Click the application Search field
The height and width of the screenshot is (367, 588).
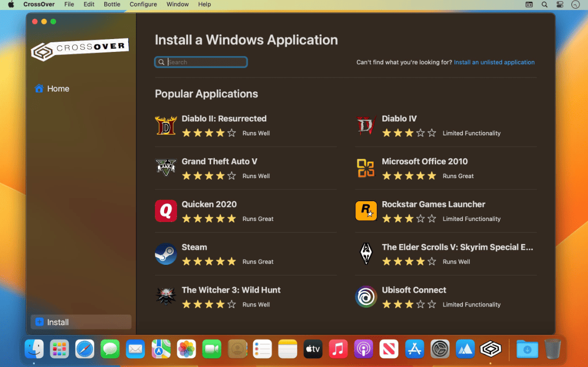pyautogui.click(x=201, y=62)
